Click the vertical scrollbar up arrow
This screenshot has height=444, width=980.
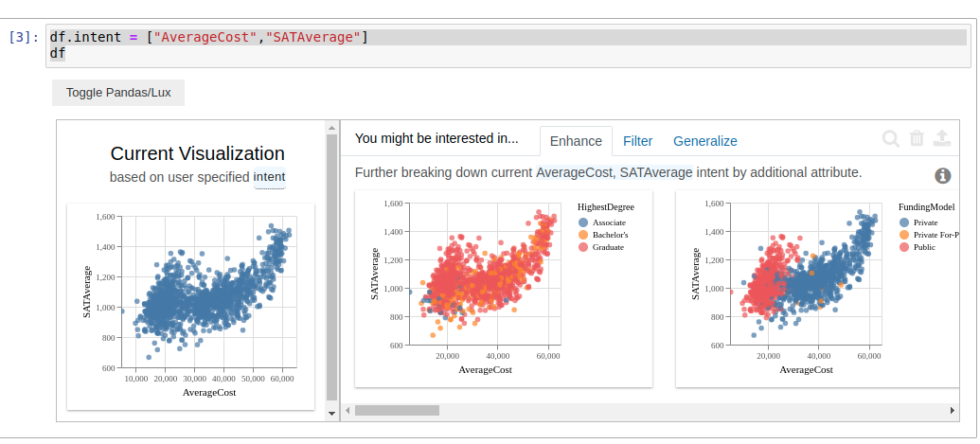(331, 127)
